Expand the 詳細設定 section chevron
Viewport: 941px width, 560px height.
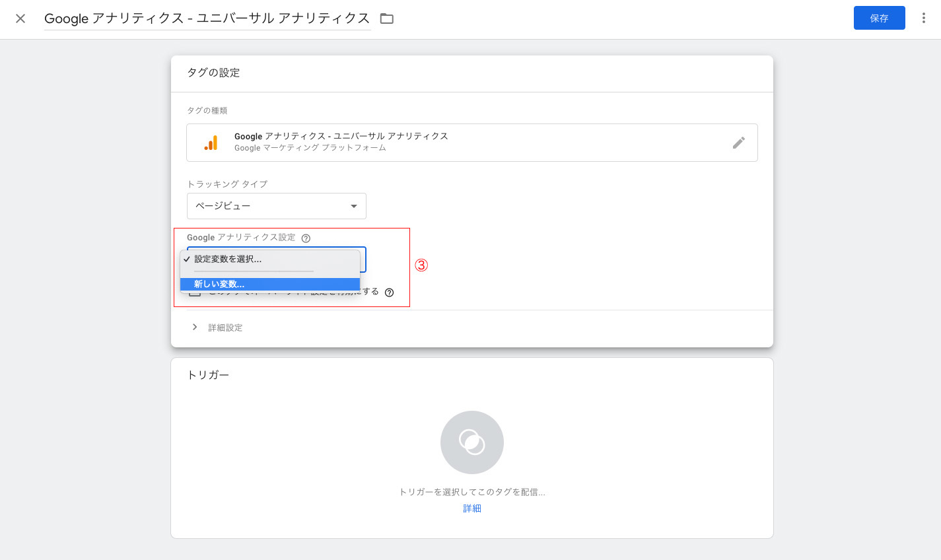coord(195,328)
